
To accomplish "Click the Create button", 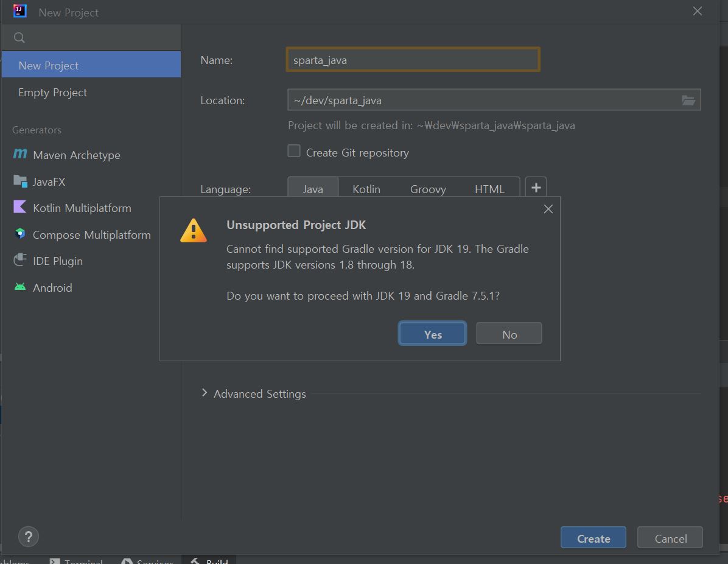I will click(x=593, y=538).
